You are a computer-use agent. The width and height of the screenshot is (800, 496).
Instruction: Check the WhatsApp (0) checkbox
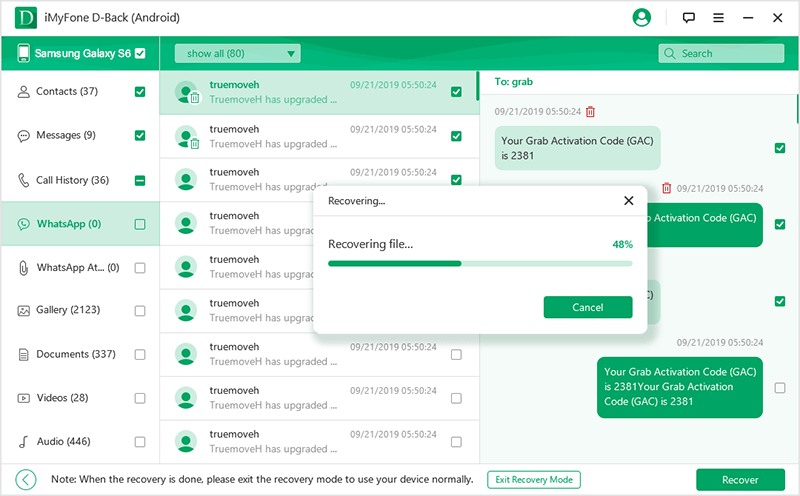pos(140,225)
